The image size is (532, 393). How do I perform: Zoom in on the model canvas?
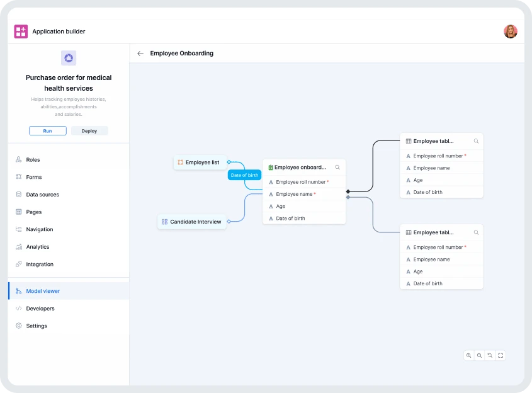click(468, 355)
